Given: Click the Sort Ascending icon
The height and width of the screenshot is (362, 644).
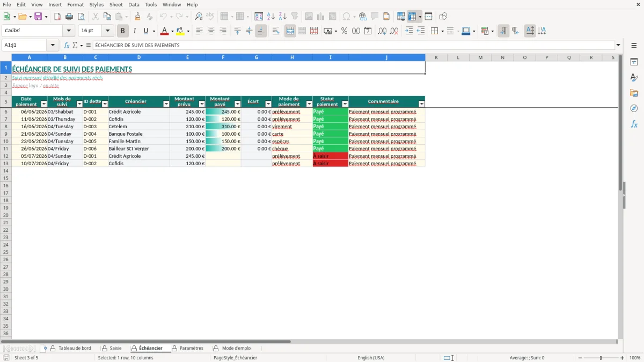Looking at the screenshot, I should [271, 17].
